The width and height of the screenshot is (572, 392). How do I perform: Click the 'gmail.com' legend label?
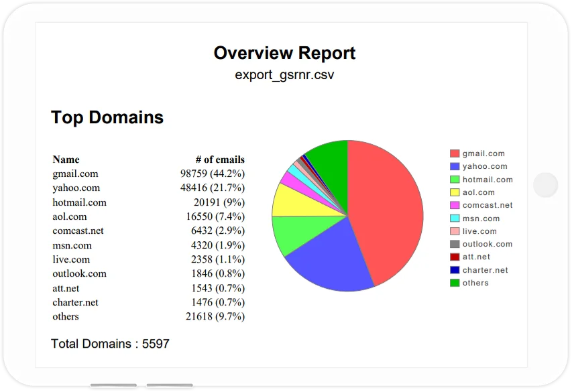point(483,153)
